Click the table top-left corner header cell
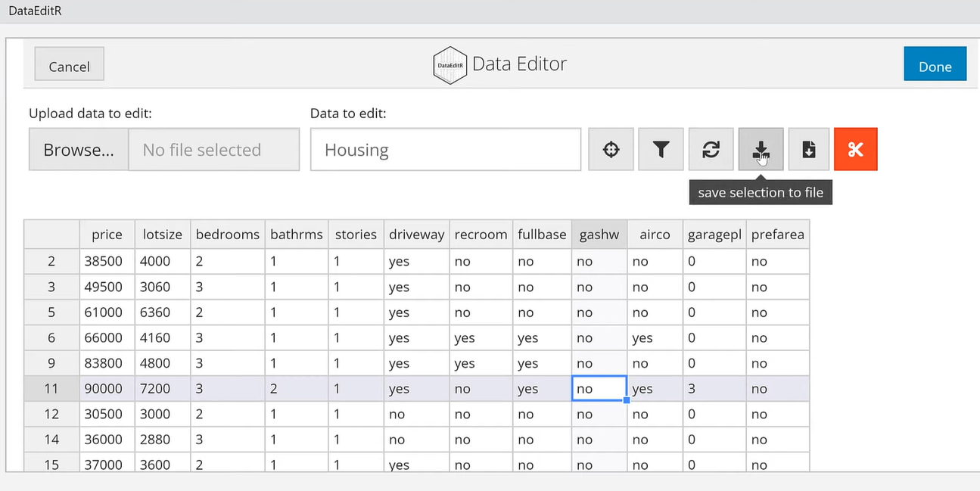This screenshot has width=980, height=491. point(51,235)
